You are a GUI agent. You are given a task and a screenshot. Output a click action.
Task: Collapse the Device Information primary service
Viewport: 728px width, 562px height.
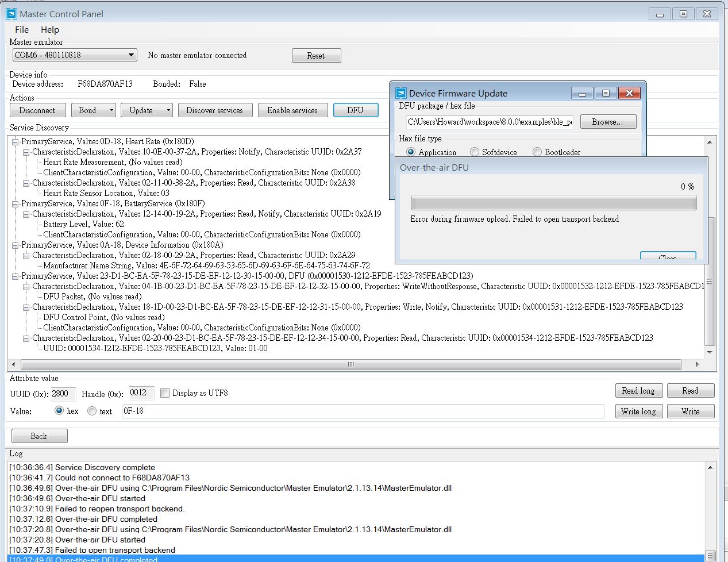16,245
